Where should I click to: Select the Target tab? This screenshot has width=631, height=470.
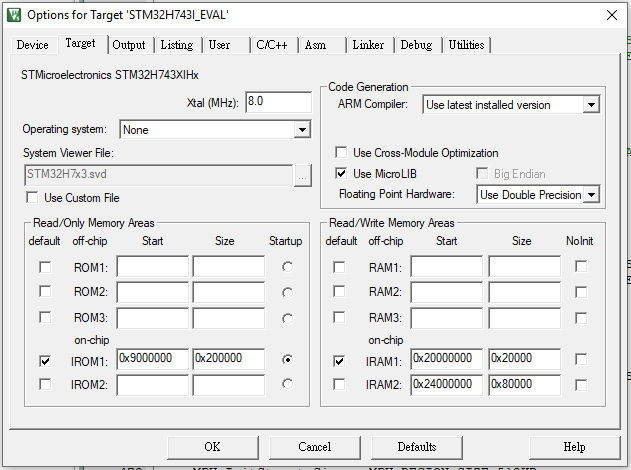tap(80, 43)
